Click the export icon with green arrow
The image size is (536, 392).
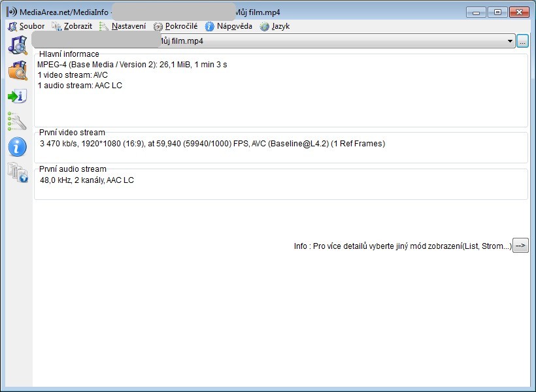pos(17,96)
